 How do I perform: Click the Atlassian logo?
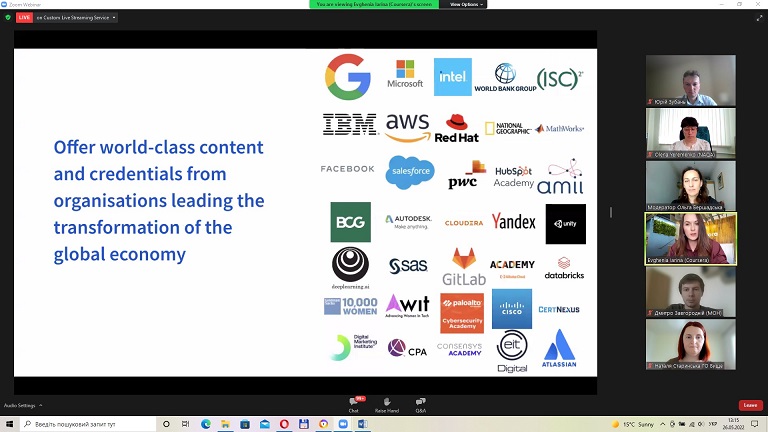tap(559, 348)
